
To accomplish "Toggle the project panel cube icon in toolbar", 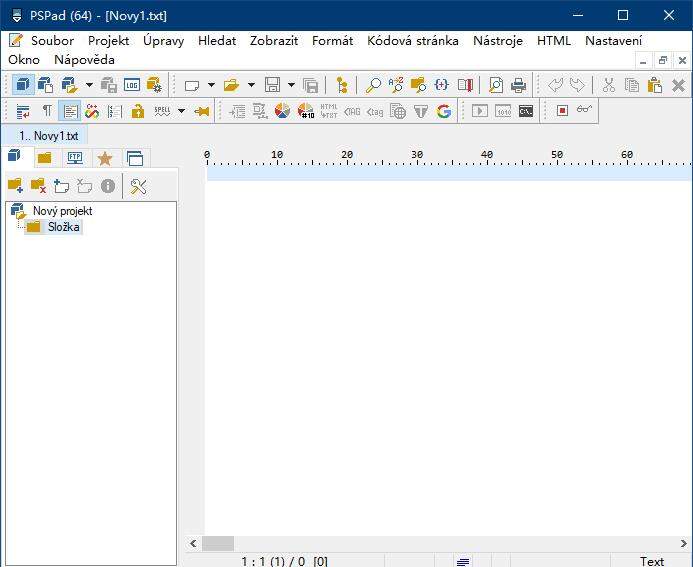I will pos(23,84).
